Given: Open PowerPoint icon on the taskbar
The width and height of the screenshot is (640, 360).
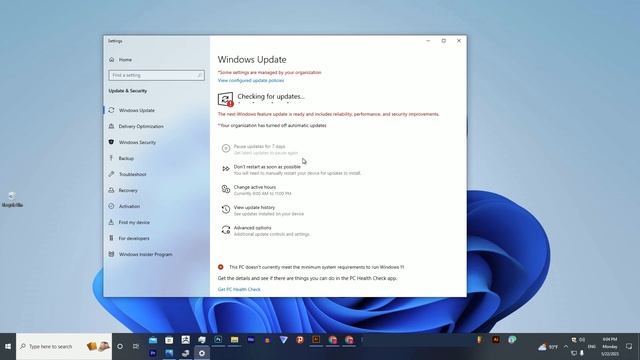Looking at the screenshot, I should (x=300, y=340).
